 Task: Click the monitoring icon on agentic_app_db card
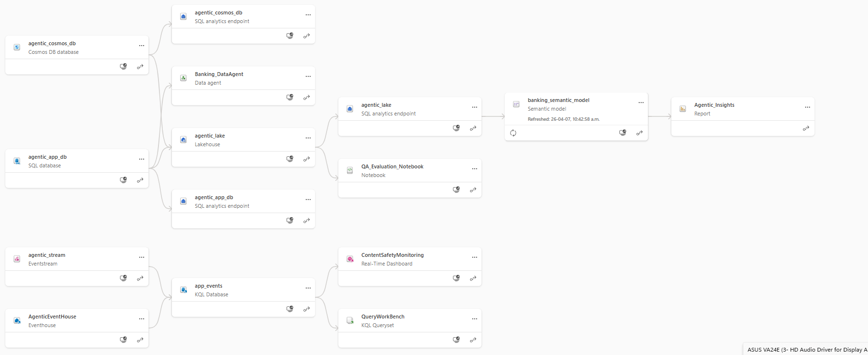(123, 180)
